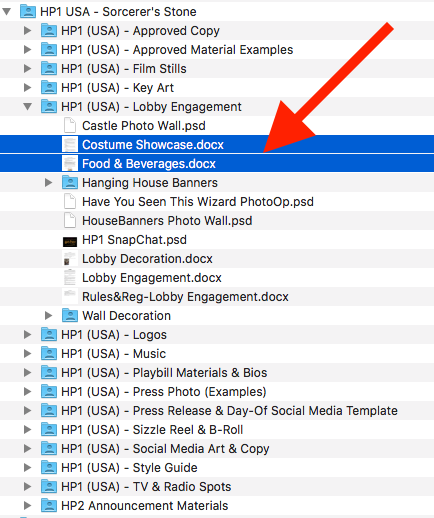Expand HP2 Announcement Materials folder
434x518 pixels.
[27, 506]
